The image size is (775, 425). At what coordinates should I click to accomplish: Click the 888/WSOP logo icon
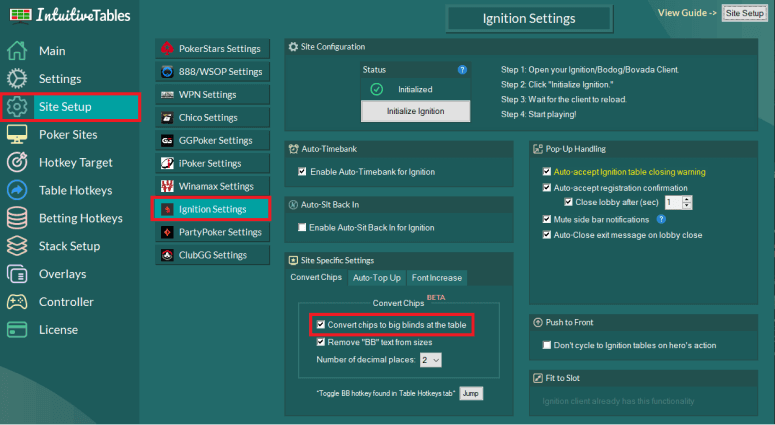(x=167, y=72)
